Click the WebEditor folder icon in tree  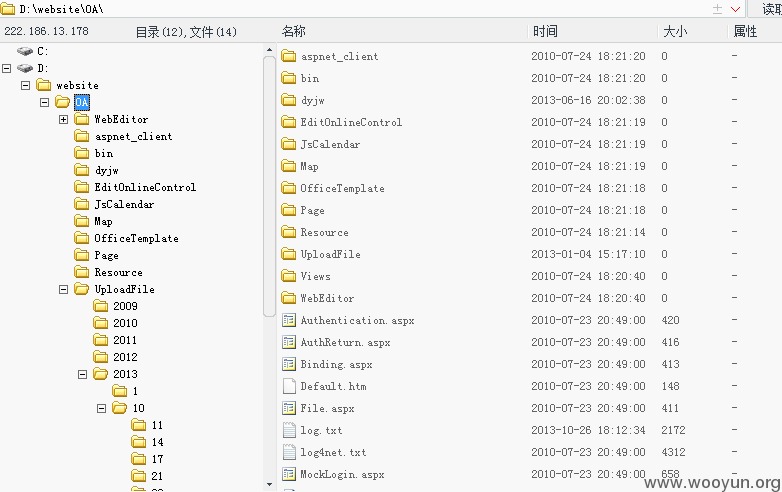point(81,119)
